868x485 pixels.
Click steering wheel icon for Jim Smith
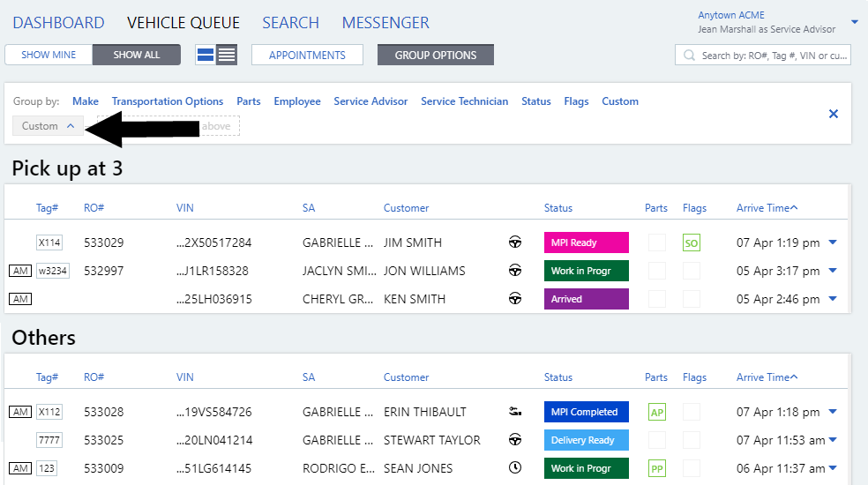coord(515,242)
